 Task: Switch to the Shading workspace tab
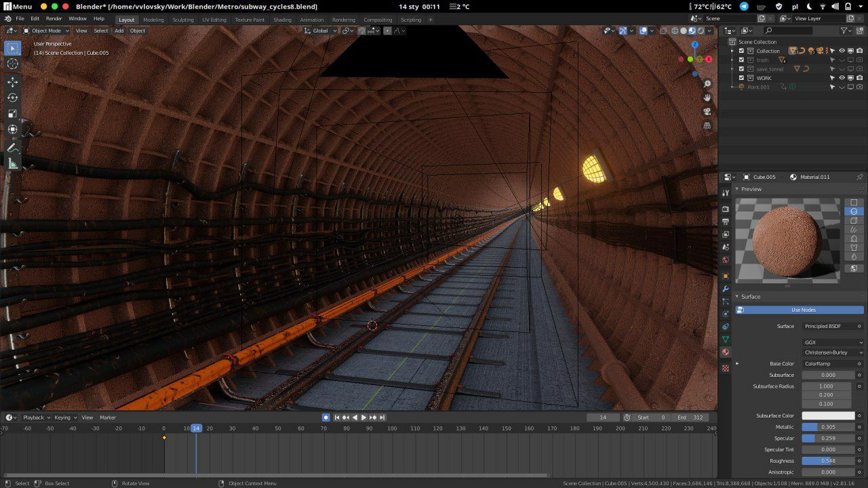coord(282,20)
